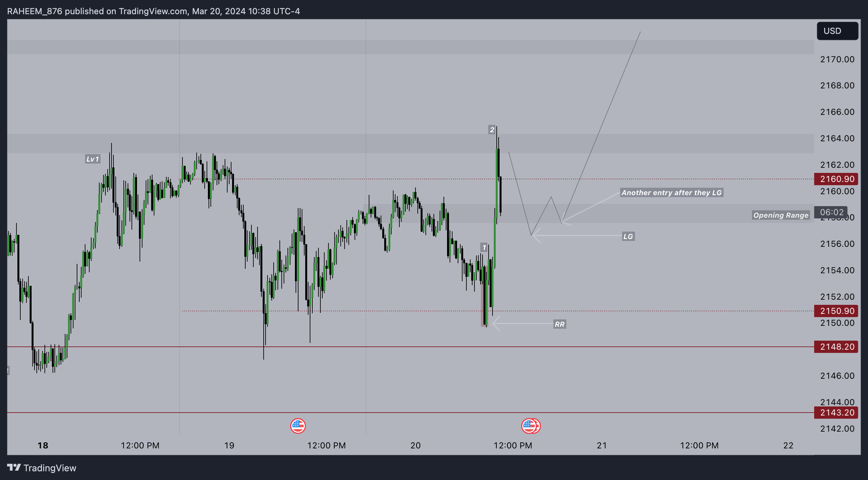Click the '20' date label on the time axis

pyautogui.click(x=415, y=445)
